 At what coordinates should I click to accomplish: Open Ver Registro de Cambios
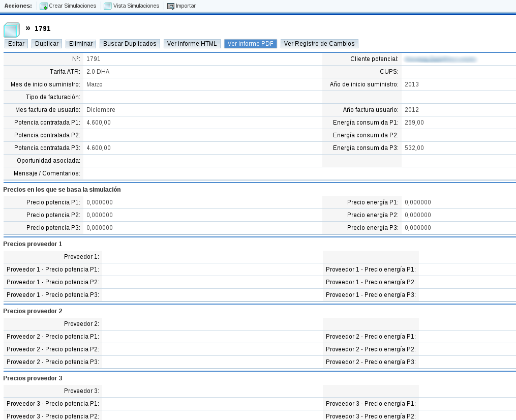pos(319,43)
